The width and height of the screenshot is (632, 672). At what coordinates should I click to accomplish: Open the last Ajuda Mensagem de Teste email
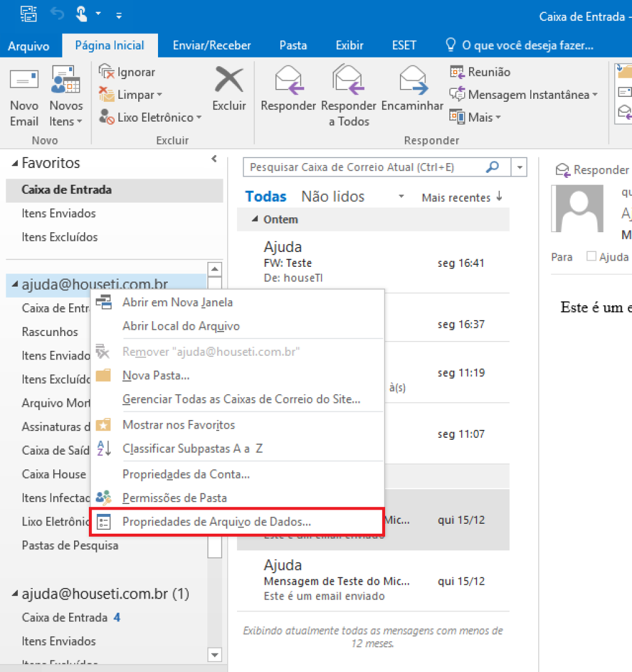373,581
